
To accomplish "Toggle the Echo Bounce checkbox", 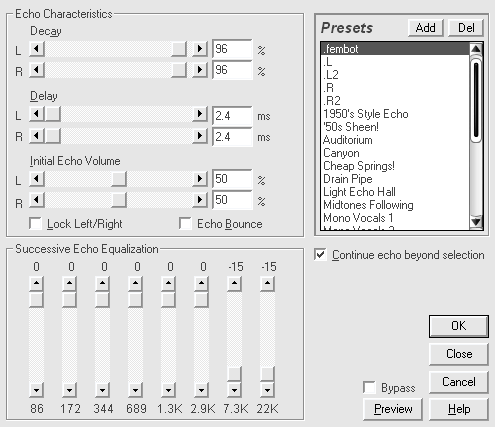I will pyautogui.click(x=185, y=224).
